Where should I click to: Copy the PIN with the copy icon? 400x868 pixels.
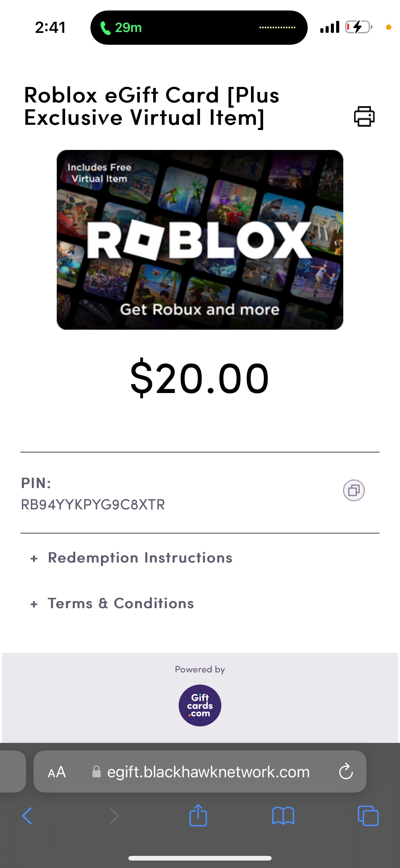click(353, 490)
